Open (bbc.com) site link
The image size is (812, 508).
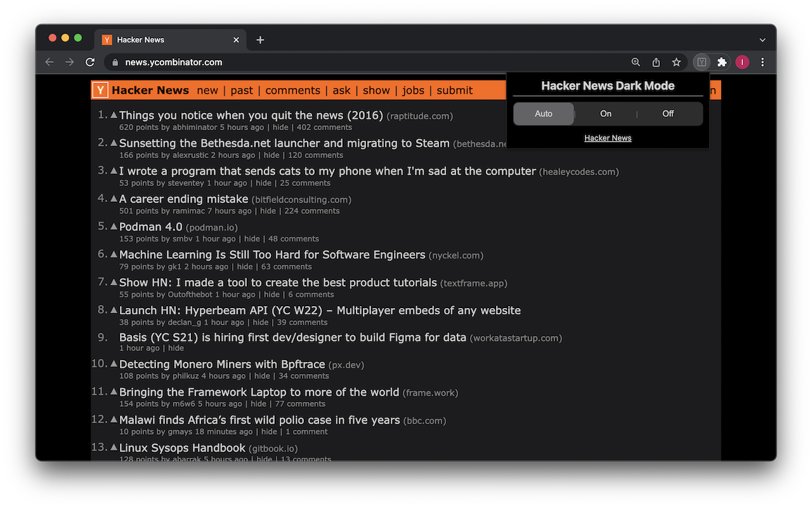pyautogui.click(x=424, y=420)
